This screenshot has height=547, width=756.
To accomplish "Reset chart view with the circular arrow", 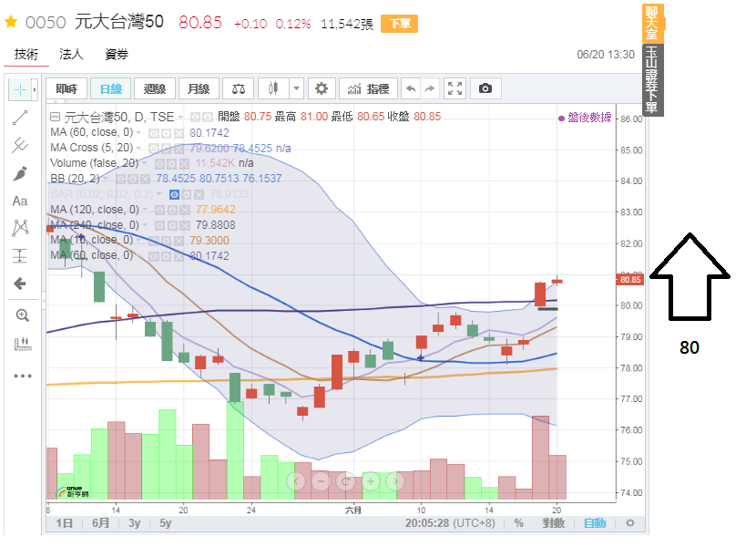I will coord(346,480).
